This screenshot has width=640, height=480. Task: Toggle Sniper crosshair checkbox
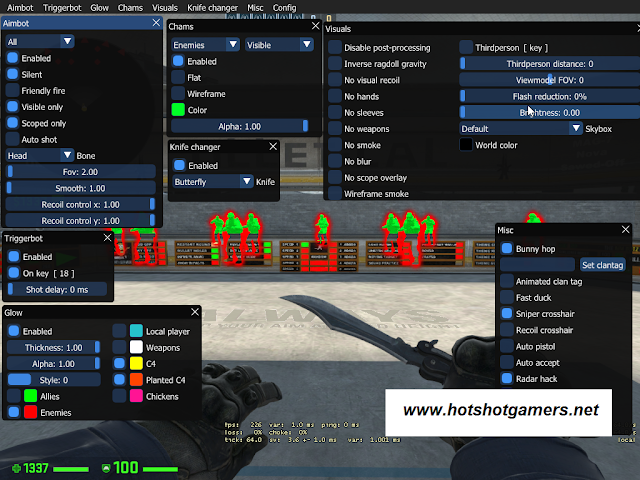coord(507,313)
